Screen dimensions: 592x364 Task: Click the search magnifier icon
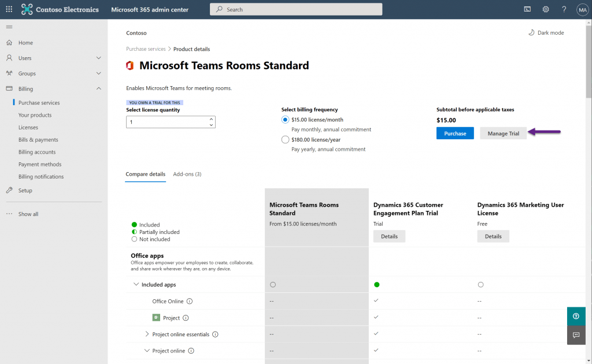point(219,9)
